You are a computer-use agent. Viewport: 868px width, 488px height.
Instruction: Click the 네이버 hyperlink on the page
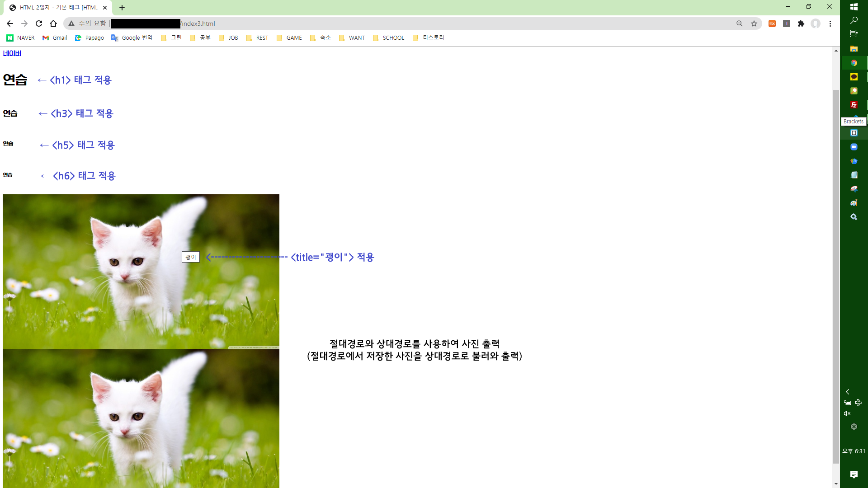pos(12,53)
